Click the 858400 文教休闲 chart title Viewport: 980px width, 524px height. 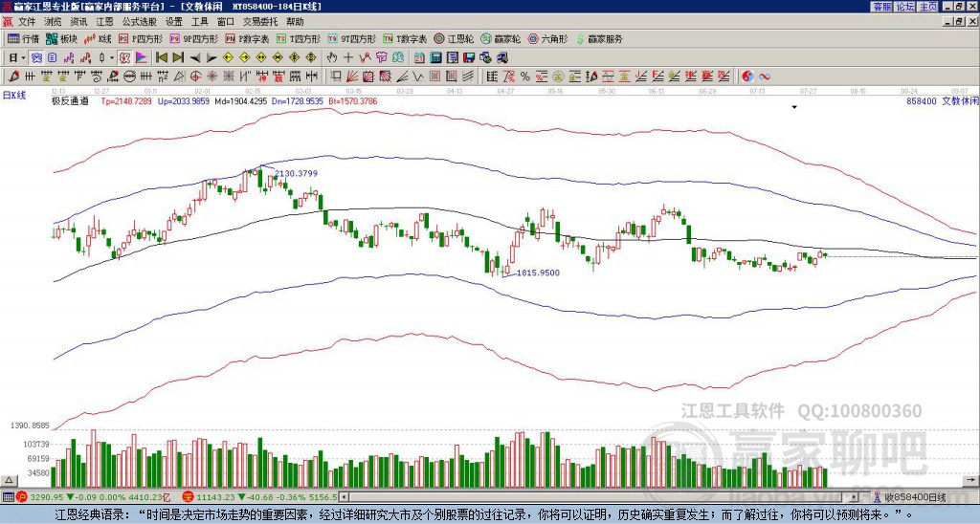tap(943, 100)
